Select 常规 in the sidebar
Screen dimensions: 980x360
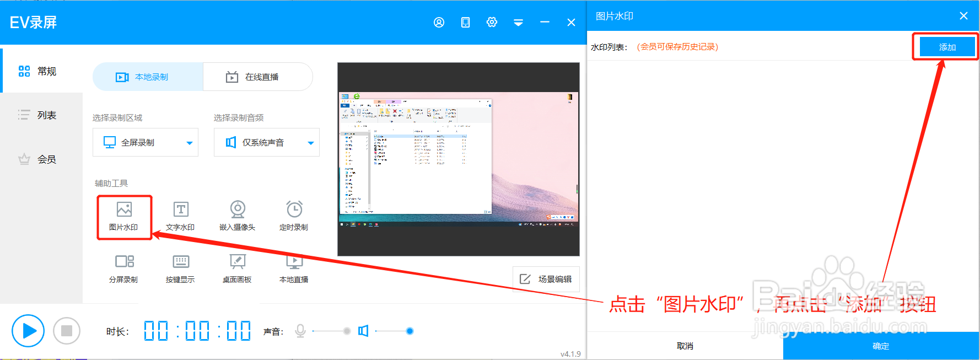coord(42,71)
